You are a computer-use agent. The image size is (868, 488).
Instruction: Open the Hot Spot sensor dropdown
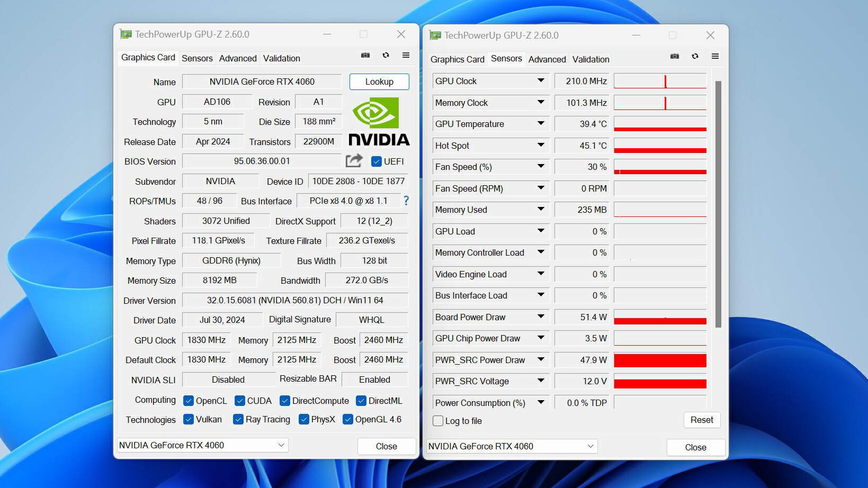(541, 145)
